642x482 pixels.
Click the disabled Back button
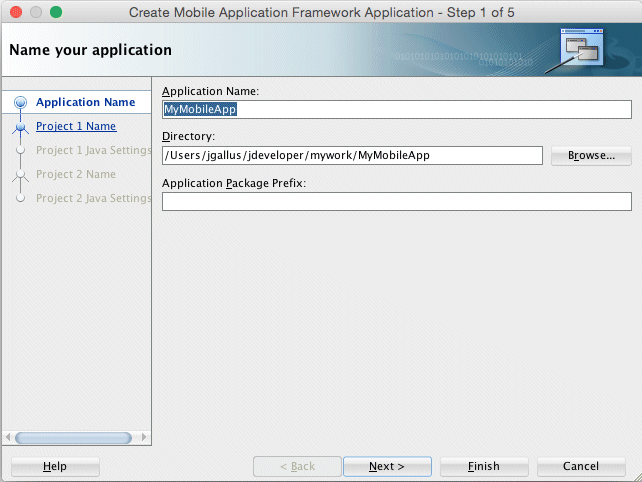pos(297,466)
